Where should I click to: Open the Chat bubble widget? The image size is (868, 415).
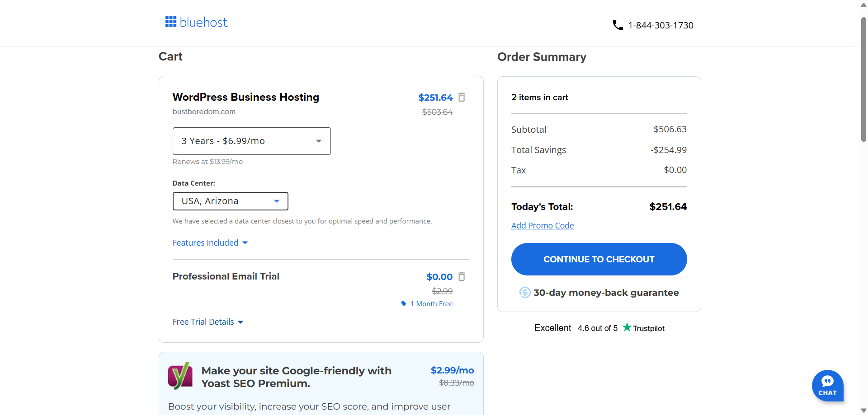[827, 386]
